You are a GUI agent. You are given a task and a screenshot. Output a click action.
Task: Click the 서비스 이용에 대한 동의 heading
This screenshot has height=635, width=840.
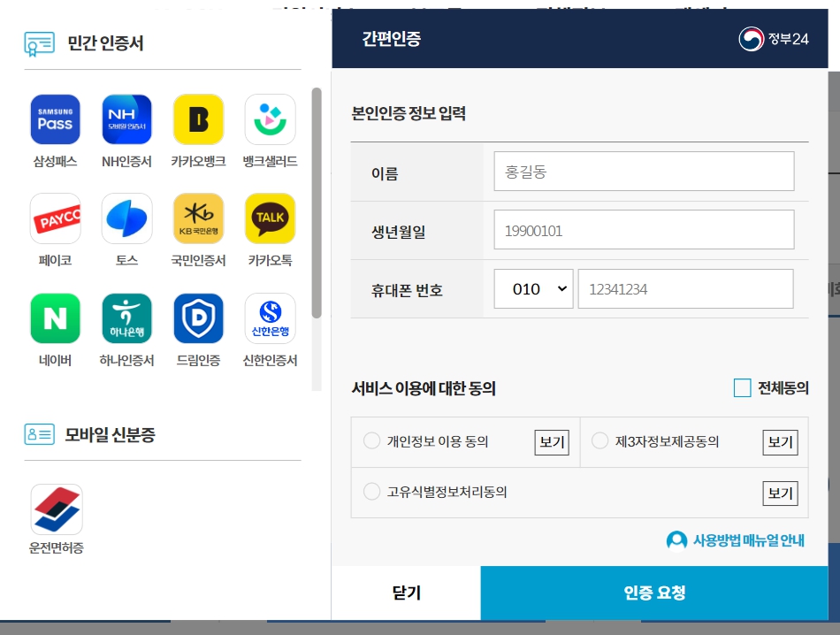(424, 388)
